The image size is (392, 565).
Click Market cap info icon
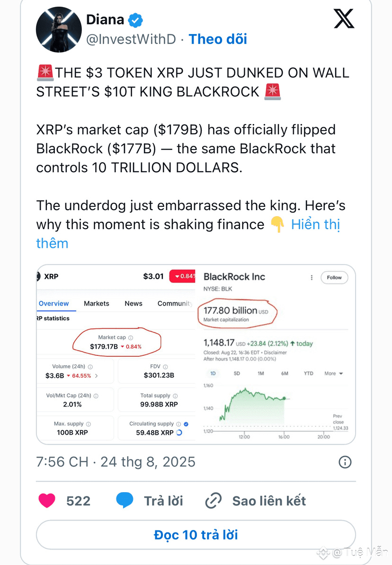(x=131, y=338)
